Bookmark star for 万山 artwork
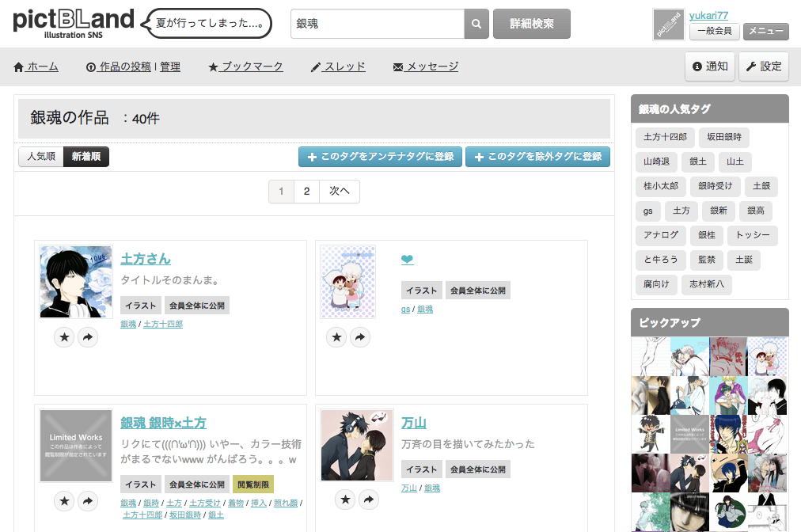The width and height of the screenshot is (801, 532). 345,500
